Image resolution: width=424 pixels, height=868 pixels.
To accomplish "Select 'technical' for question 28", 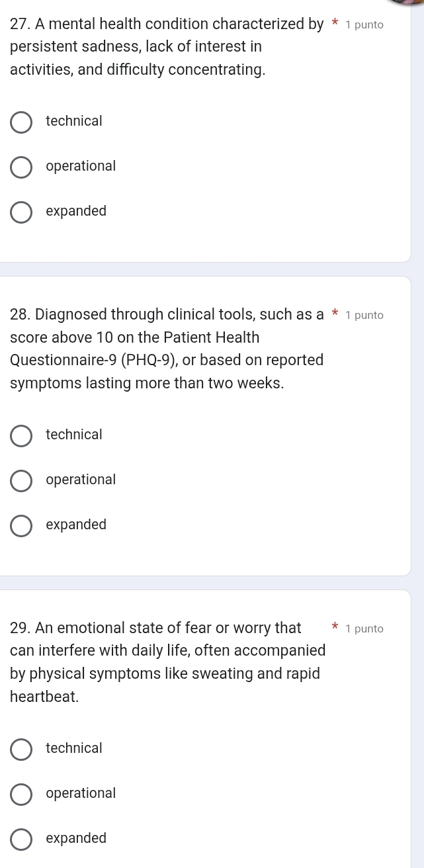I will (x=21, y=436).
